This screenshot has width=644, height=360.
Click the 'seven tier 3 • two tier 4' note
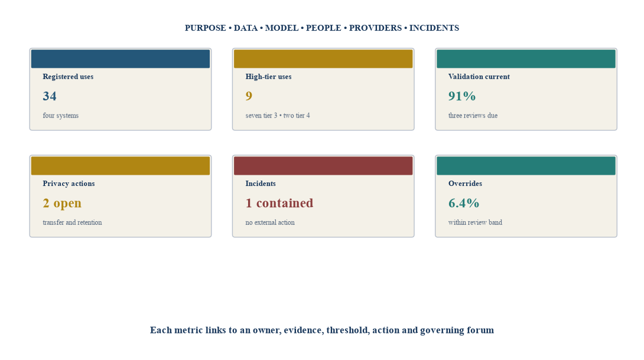pyautogui.click(x=278, y=116)
